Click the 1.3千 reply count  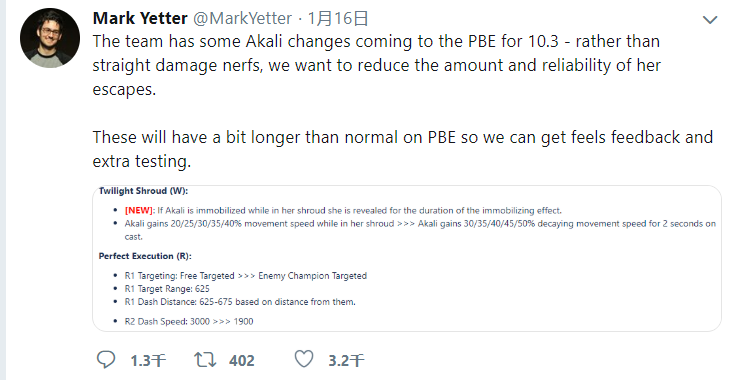(148, 360)
